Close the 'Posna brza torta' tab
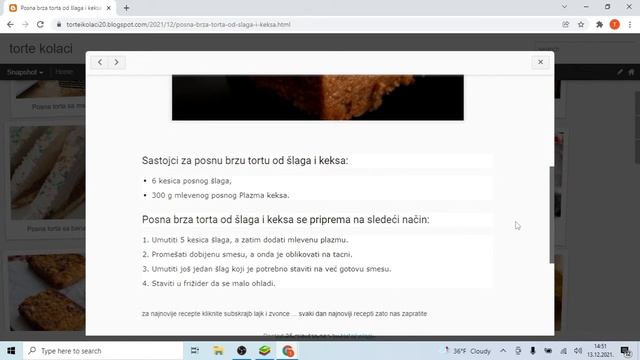Viewport: 640px width, 360px height. pos(109,8)
